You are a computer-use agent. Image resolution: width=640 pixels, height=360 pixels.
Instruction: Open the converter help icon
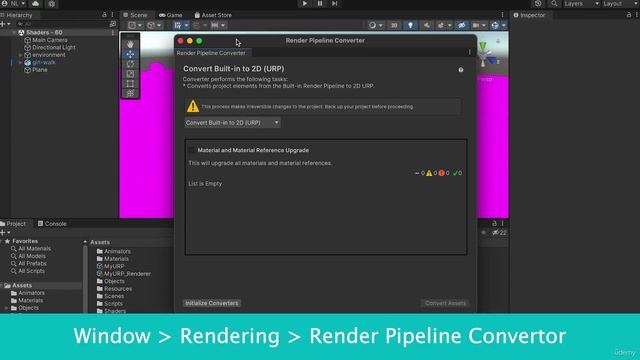[461, 70]
